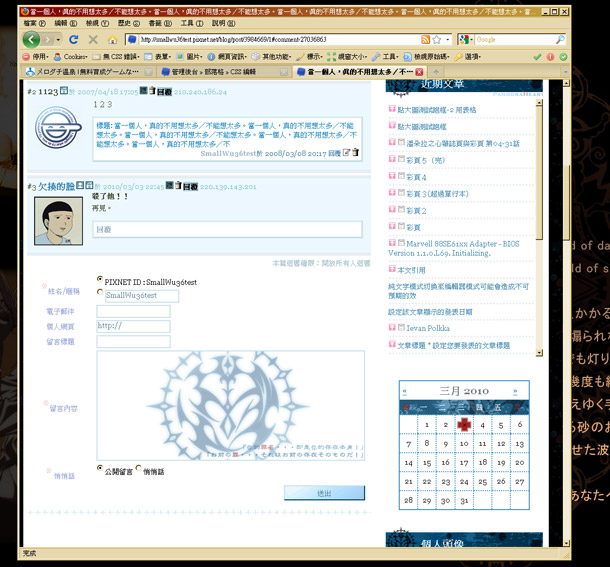Open the 編輯 menu
610x567 pixels.
pos(65,23)
